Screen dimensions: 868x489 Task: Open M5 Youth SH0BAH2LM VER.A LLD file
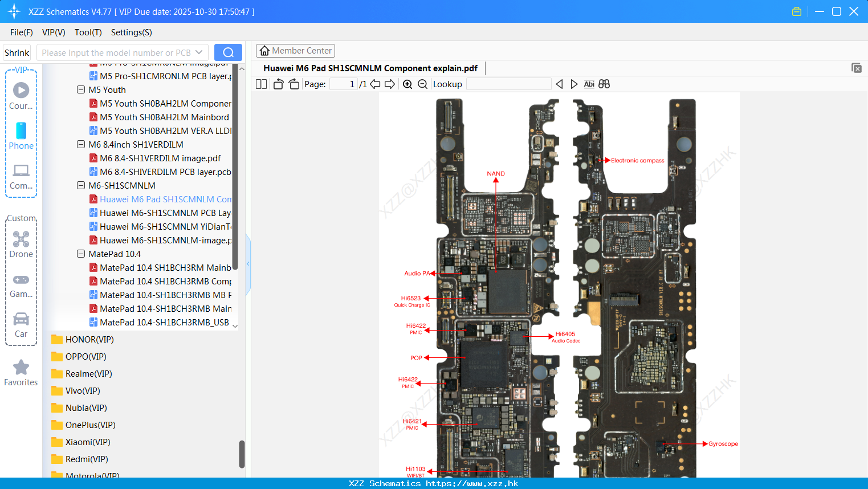pos(160,131)
